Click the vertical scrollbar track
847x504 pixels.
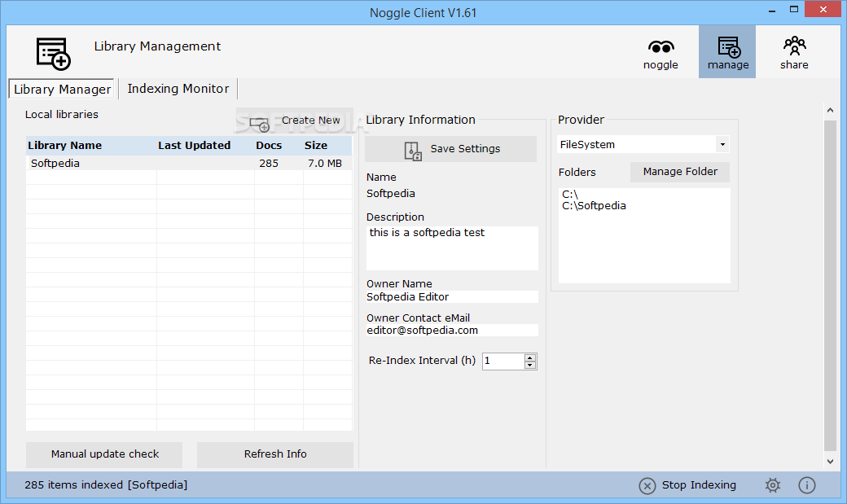click(x=830, y=286)
